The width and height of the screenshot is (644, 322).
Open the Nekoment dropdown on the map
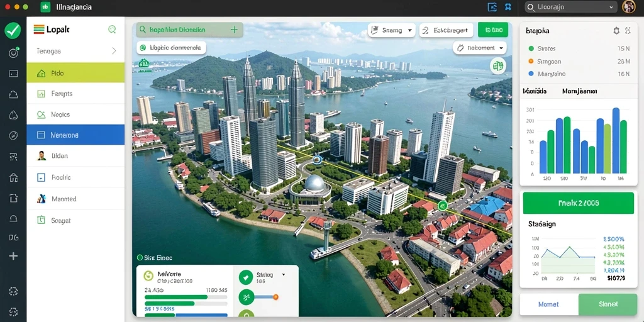pos(479,48)
